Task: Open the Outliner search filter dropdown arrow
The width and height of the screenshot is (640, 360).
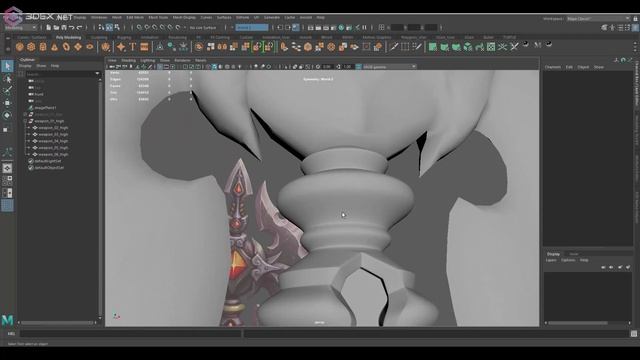Action: coord(97,74)
